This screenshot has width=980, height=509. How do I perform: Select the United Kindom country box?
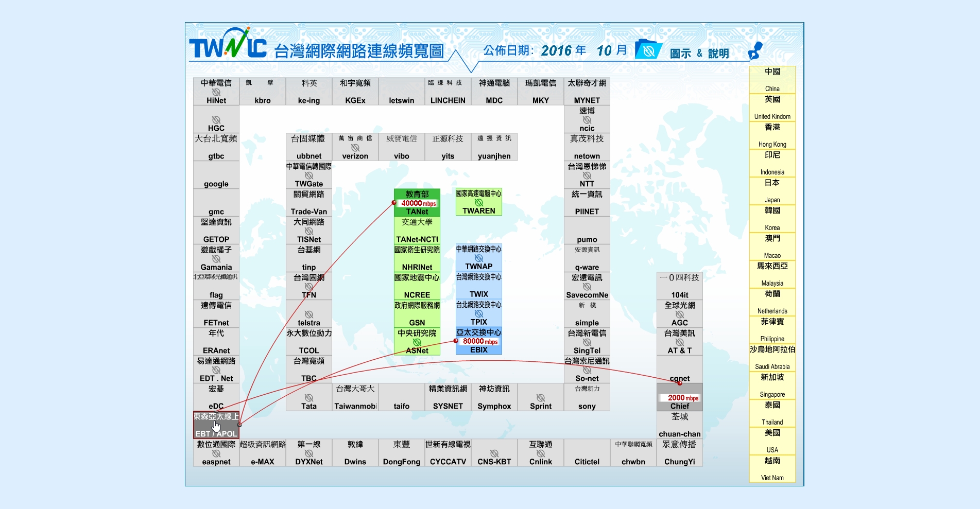772,108
